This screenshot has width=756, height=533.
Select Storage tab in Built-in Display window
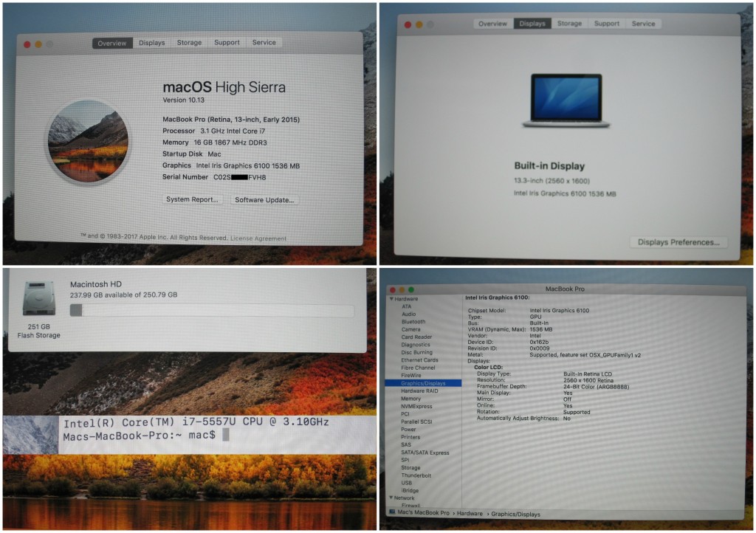coord(569,23)
